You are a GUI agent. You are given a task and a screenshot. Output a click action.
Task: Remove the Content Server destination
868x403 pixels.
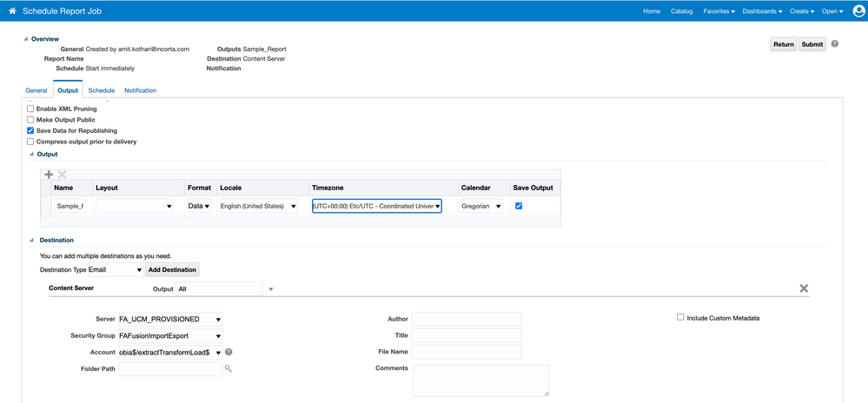[x=804, y=288]
